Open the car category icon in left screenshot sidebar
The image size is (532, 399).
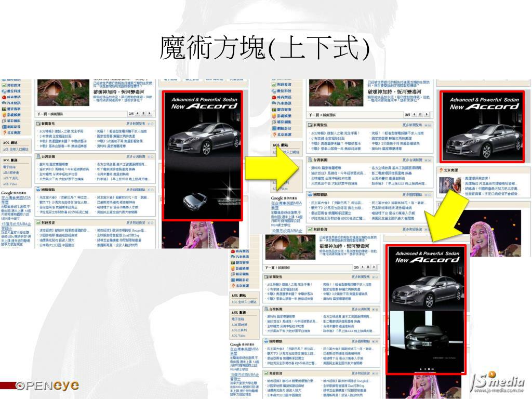coord(4,103)
